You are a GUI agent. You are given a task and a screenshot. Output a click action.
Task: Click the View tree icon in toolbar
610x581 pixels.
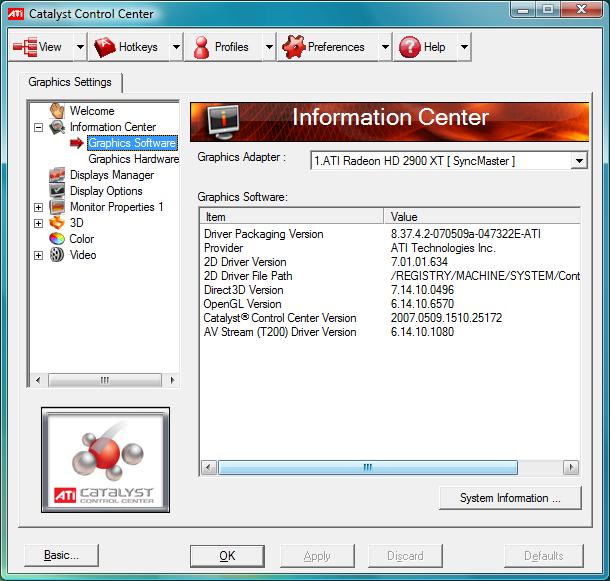pyautogui.click(x=25, y=47)
